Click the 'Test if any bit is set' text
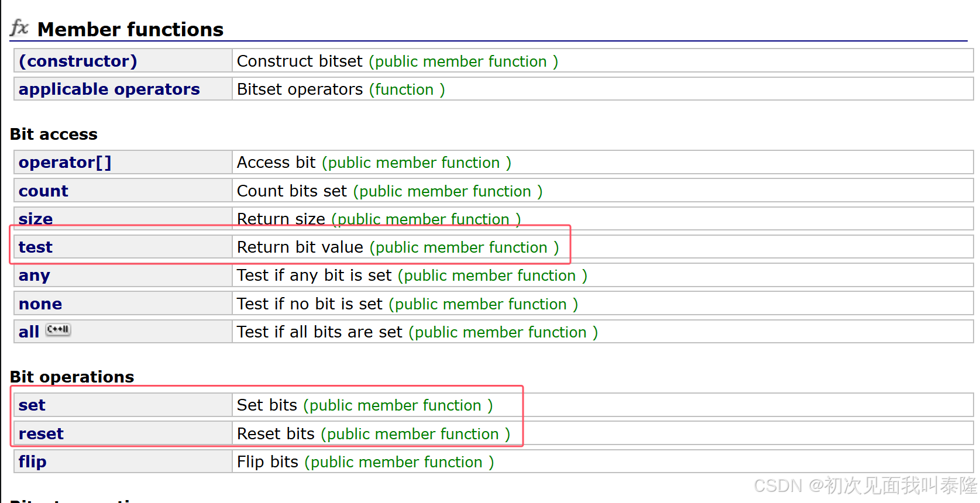980x503 pixels. [314, 275]
